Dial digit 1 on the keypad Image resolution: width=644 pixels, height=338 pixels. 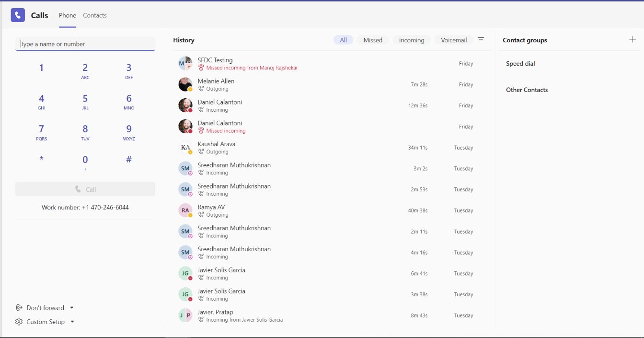click(41, 68)
